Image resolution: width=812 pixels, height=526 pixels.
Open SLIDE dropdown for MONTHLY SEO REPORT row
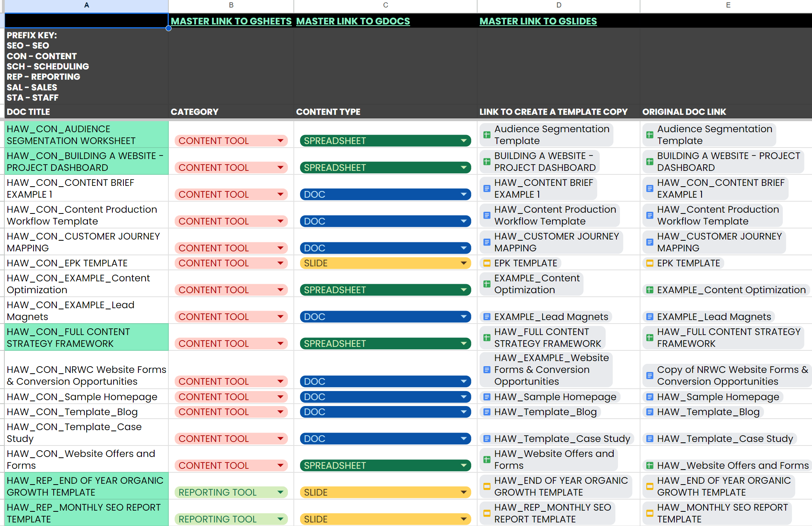(464, 519)
